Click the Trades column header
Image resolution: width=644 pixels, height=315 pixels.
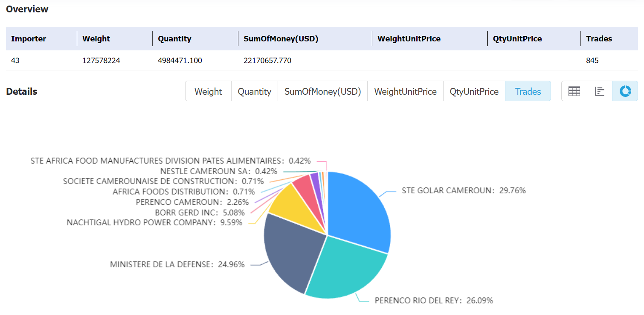599,38
